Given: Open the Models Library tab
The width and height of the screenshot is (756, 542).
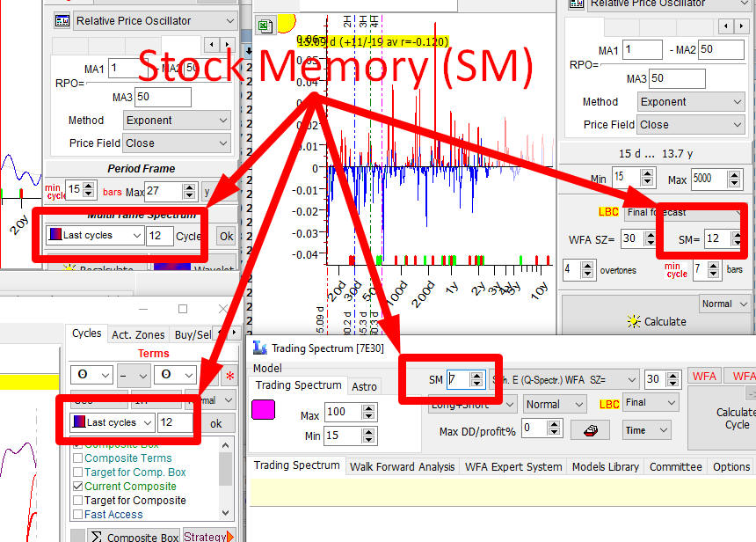Looking at the screenshot, I should (x=606, y=467).
